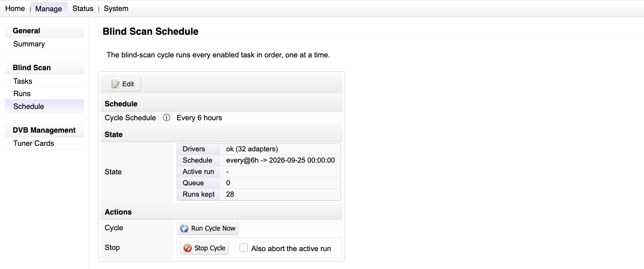Click the Drivers label in State table
The height and width of the screenshot is (269, 644).
pyautogui.click(x=194, y=149)
